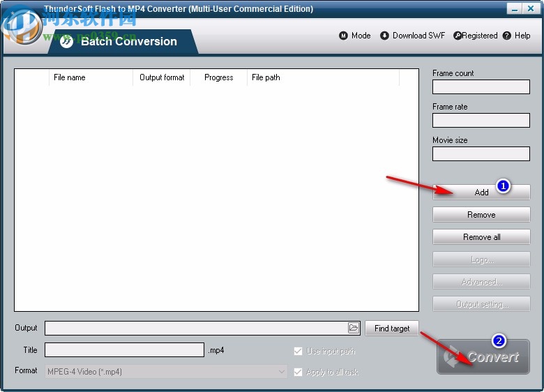Minimize the ThunderSoft converter window

pos(515,8)
